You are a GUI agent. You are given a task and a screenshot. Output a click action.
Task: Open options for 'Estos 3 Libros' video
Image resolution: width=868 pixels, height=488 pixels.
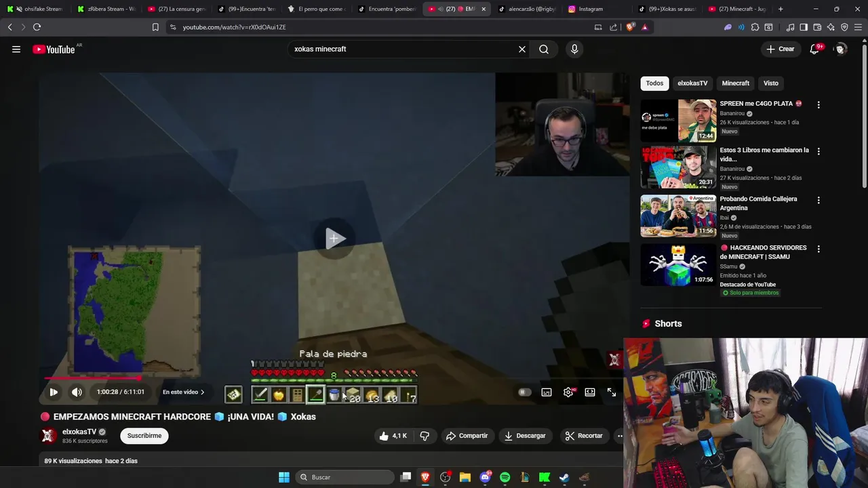pos(818,151)
